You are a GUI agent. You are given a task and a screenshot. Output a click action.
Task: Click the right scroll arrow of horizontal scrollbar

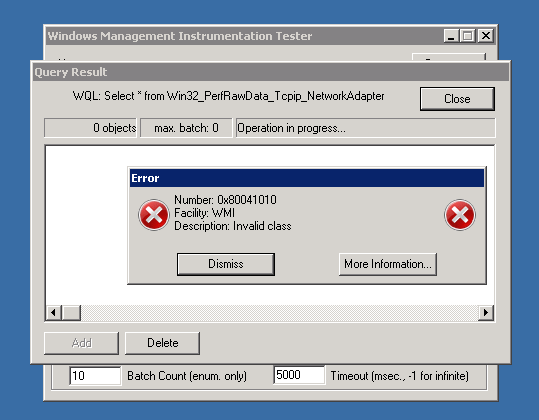pos(486,312)
